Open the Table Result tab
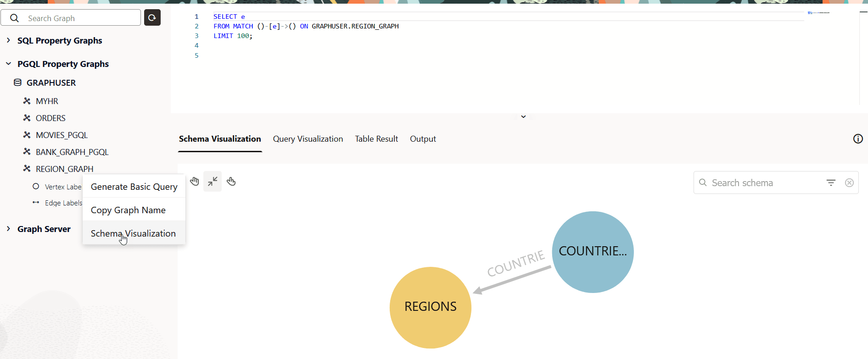868x359 pixels. (x=376, y=139)
